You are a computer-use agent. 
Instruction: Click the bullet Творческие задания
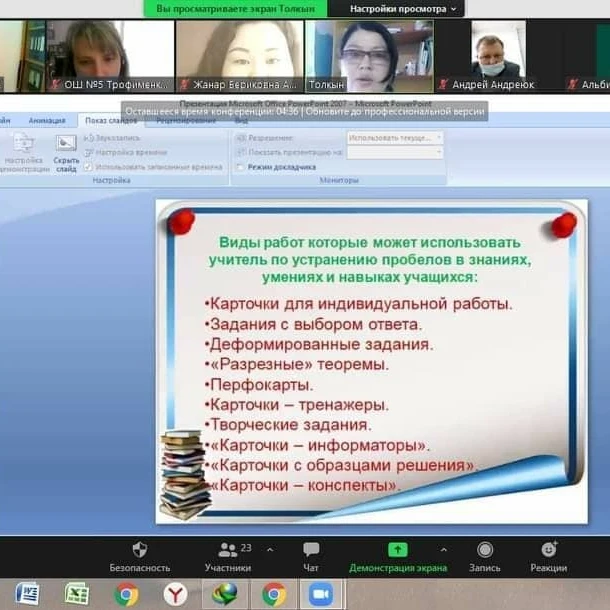pyautogui.click(x=288, y=424)
